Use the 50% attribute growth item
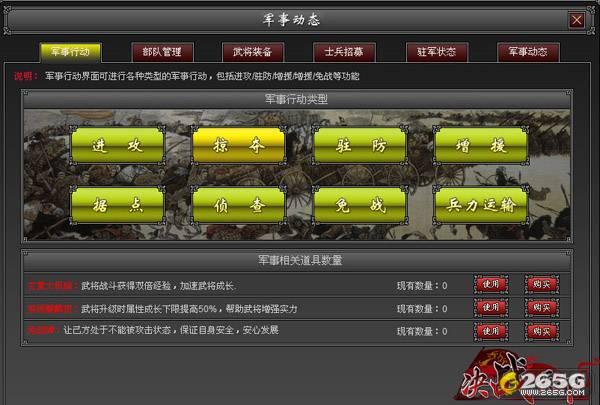The width and height of the screenshot is (600, 405). click(491, 307)
